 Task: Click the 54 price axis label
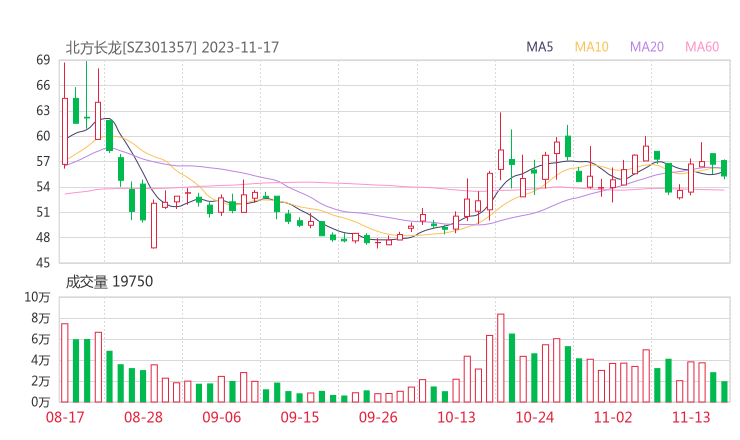43,187
